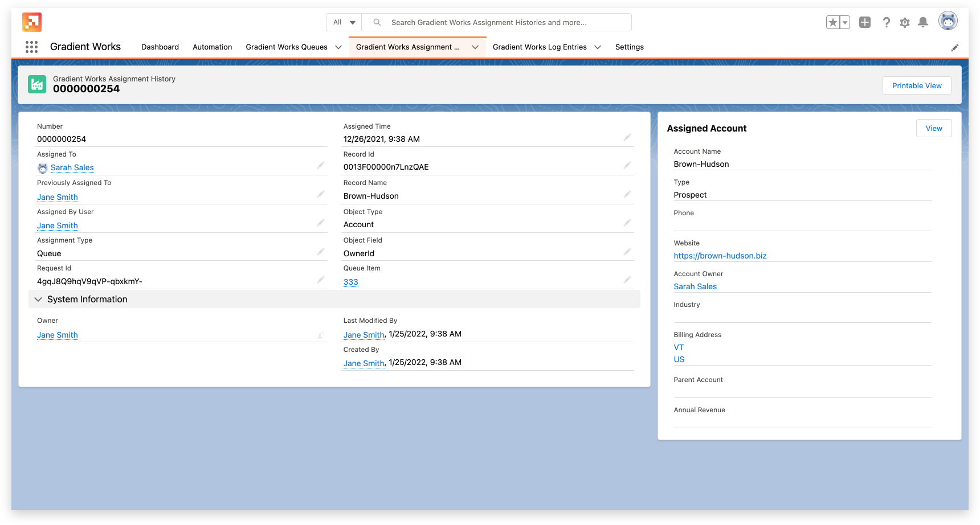Image resolution: width=980 pixels, height=525 pixels.
Task: Open the Gradient Works Log Entries tab
Action: (x=540, y=47)
